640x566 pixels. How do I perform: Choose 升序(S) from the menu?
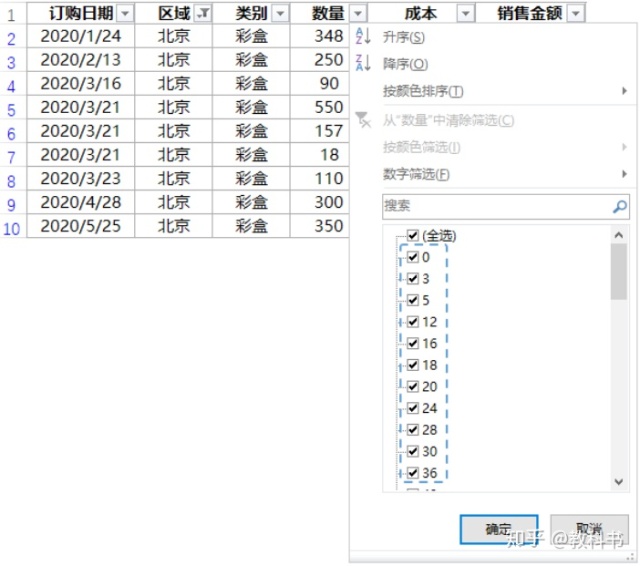tap(404, 38)
